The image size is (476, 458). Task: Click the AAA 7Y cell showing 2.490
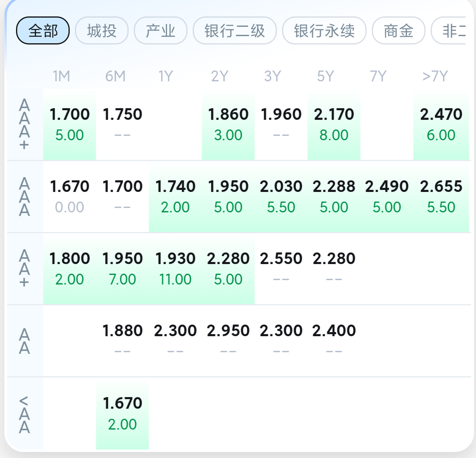(387, 196)
